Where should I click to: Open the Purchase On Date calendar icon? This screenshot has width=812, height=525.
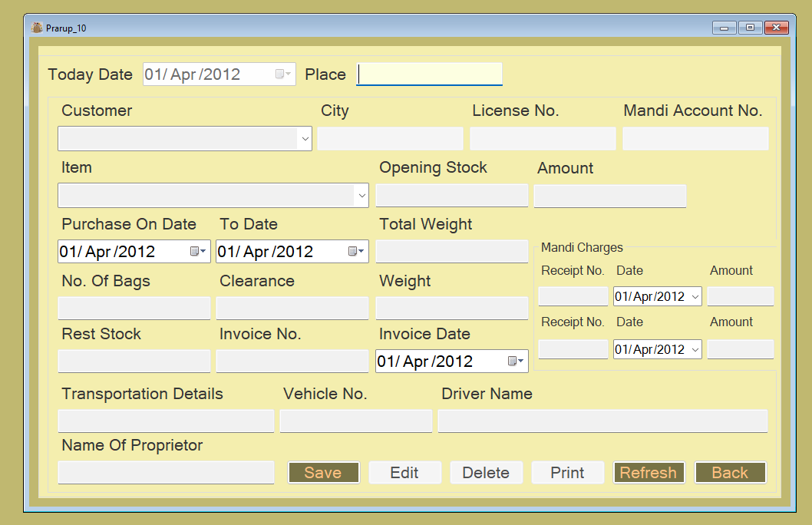(198, 251)
